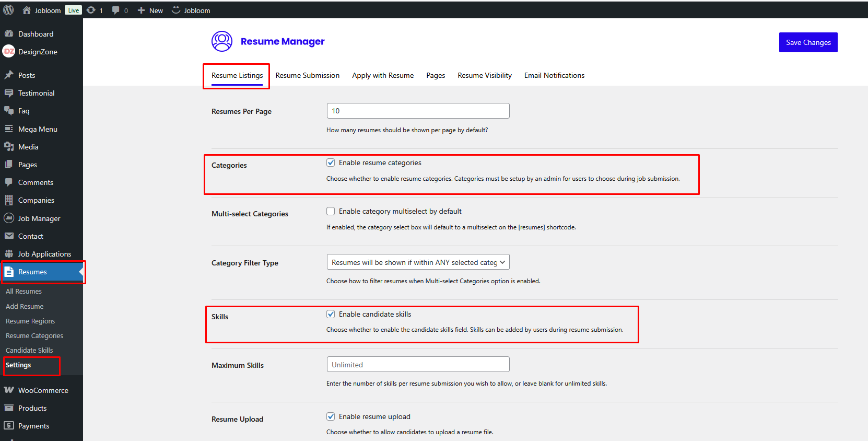Disable the Enable resume categories checkbox
Image resolution: width=868 pixels, height=441 pixels.
(x=331, y=163)
